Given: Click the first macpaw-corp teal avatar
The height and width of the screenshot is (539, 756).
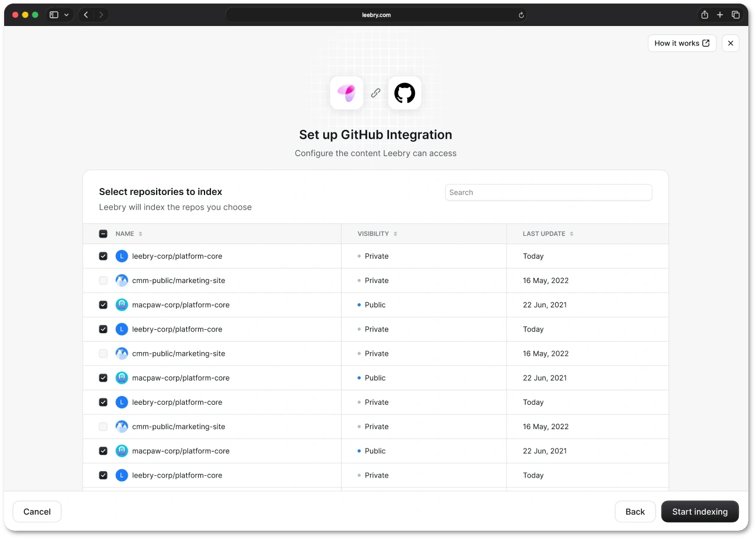Looking at the screenshot, I should pyautogui.click(x=122, y=305).
